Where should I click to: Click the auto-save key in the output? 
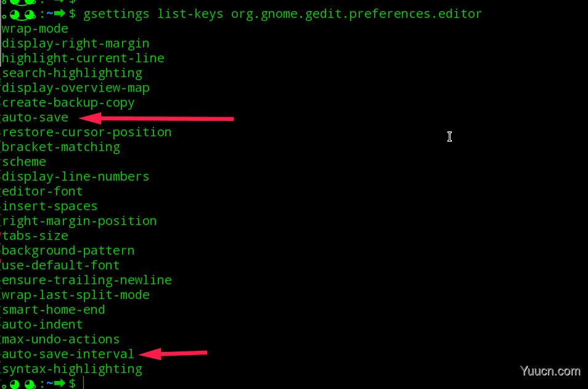(35, 117)
